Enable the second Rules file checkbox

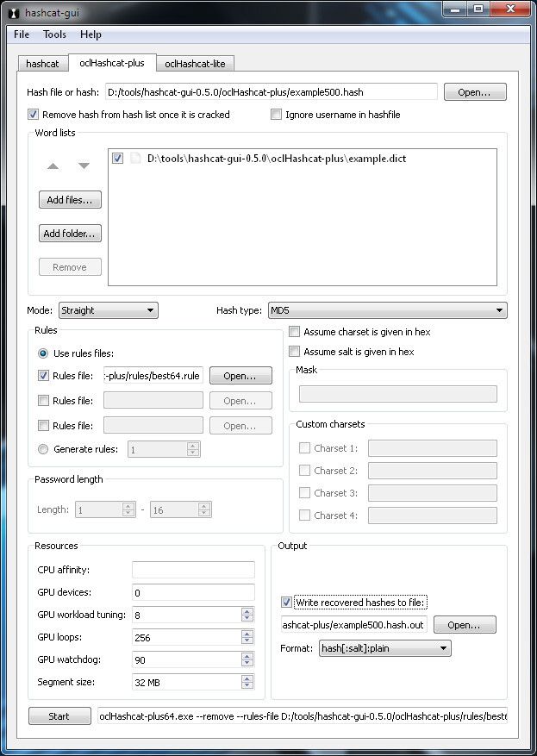pos(43,401)
